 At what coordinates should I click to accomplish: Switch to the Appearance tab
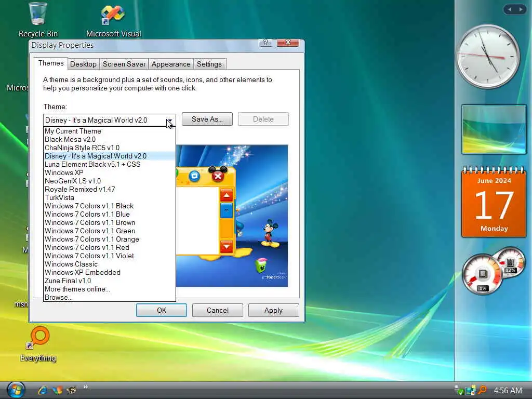point(171,64)
